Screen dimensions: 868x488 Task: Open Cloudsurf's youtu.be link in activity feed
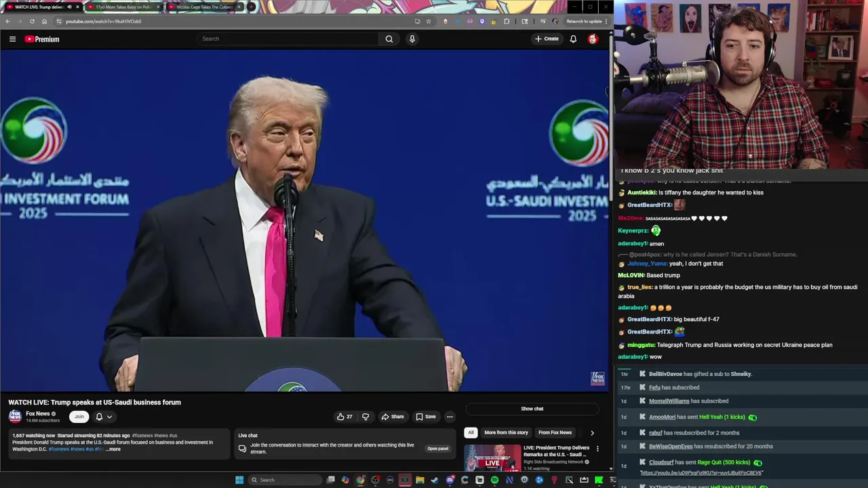point(701,473)
